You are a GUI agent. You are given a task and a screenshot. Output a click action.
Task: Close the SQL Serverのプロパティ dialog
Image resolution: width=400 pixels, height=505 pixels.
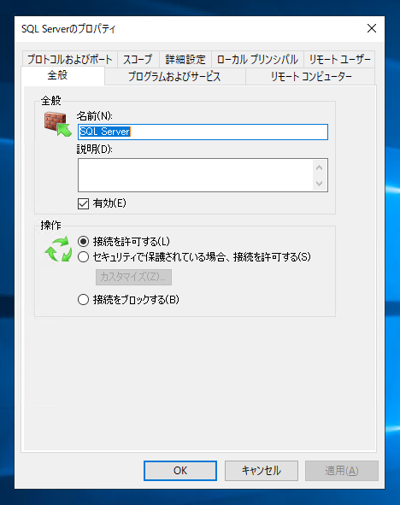pyautogui.click(x=372, y=28)
